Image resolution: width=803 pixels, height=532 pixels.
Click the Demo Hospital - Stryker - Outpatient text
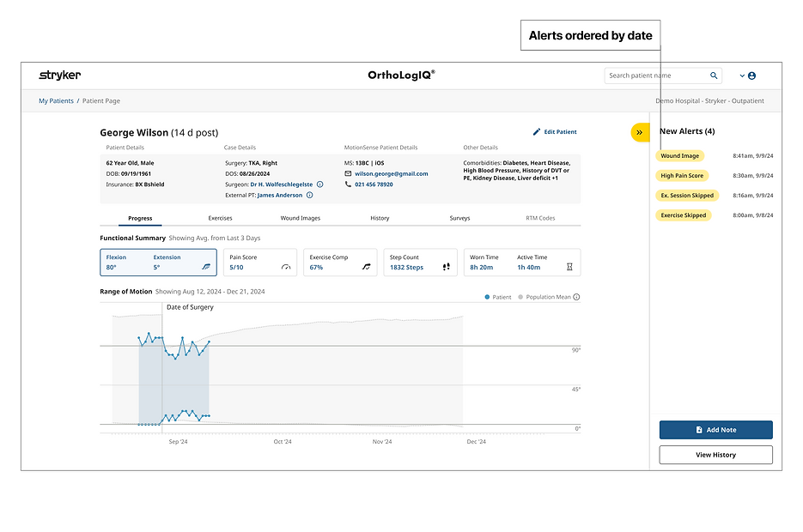tap(709, 100)
